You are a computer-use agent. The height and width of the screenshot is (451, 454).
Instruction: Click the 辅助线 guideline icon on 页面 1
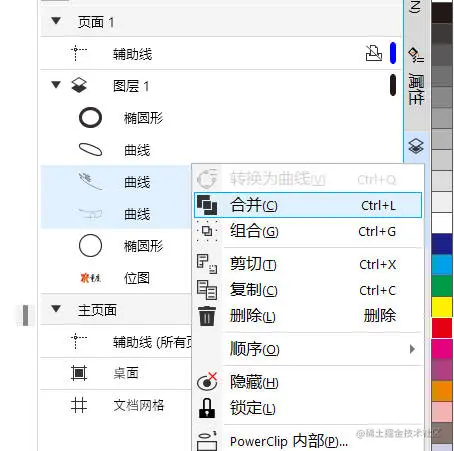point(79,53)
